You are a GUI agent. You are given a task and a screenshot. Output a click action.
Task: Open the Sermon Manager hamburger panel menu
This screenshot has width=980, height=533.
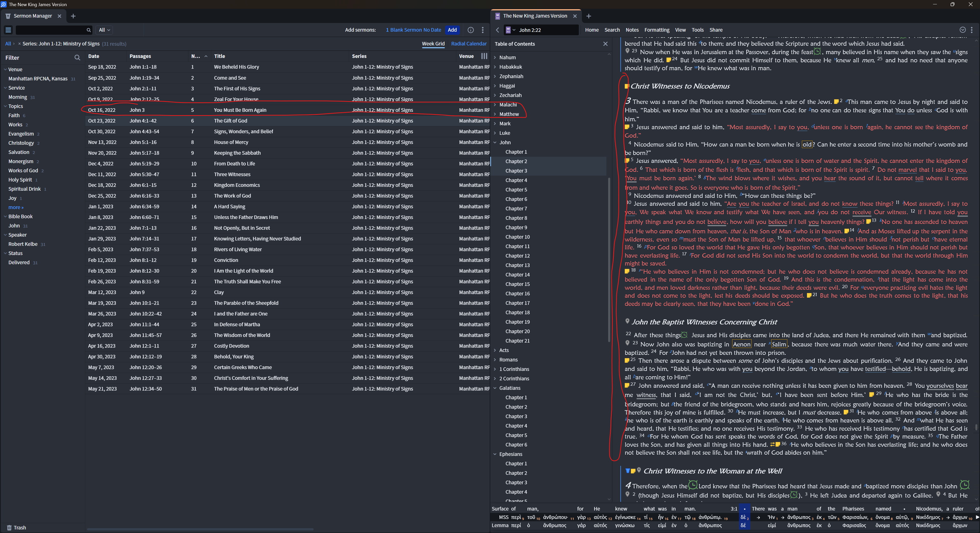click(x=8, y=30)
